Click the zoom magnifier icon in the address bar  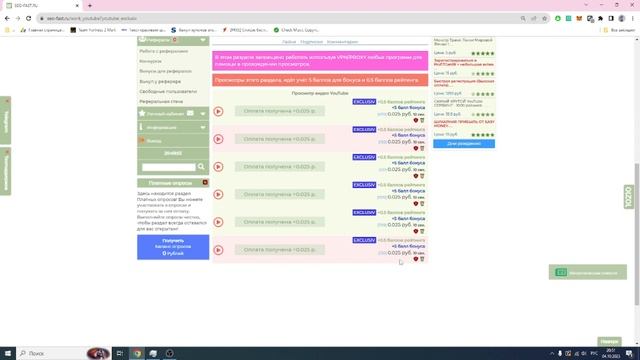tap(523, 18)
